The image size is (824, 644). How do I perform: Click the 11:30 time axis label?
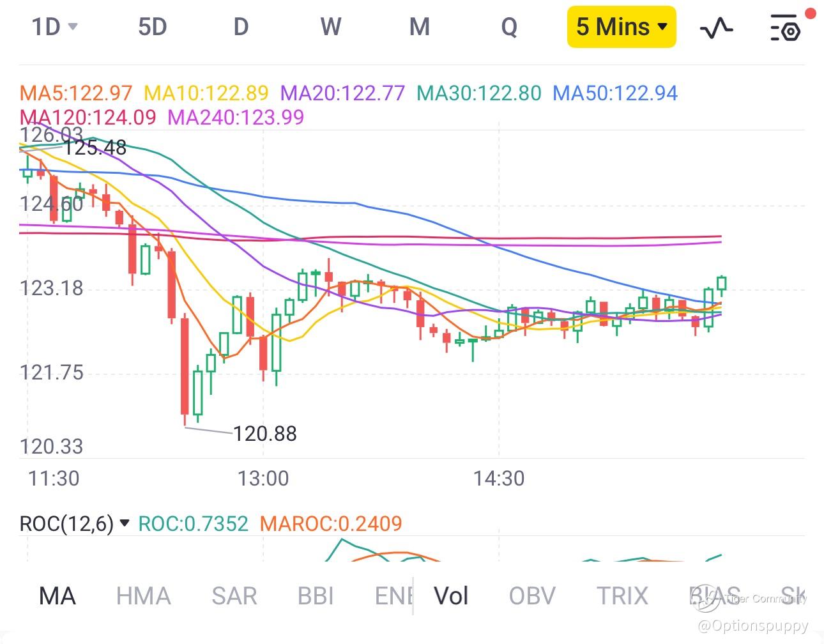(x=54, y=478)
